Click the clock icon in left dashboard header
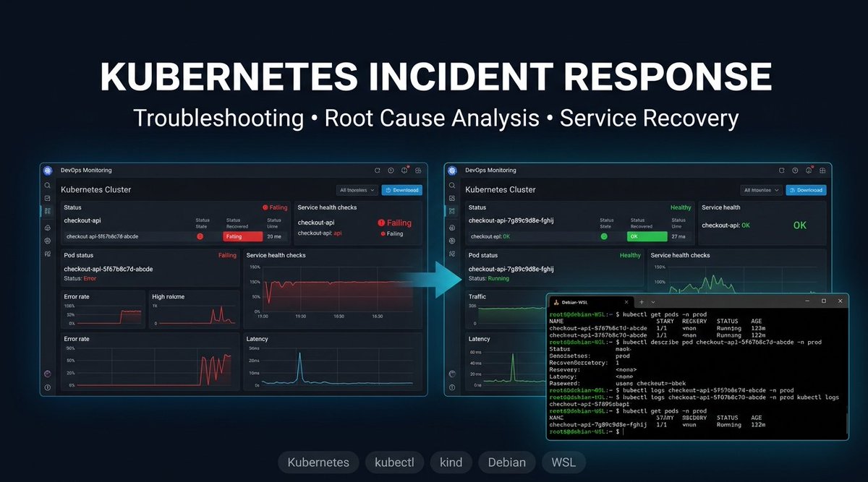This screenshot has width=868, height=482. point(390,171)
